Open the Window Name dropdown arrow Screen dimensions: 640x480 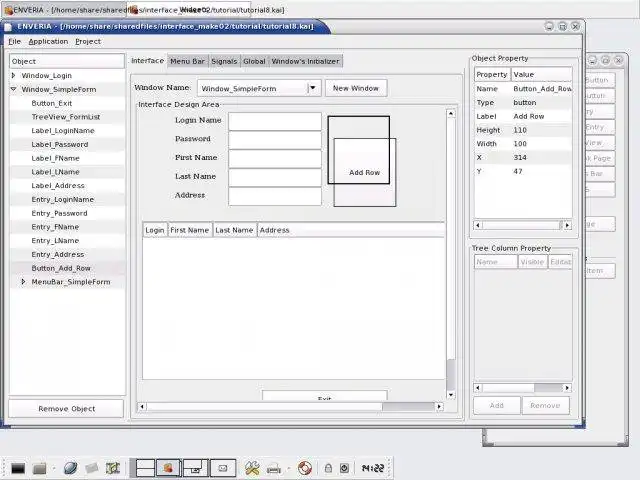pyautogui.click(x=313, y=88)
